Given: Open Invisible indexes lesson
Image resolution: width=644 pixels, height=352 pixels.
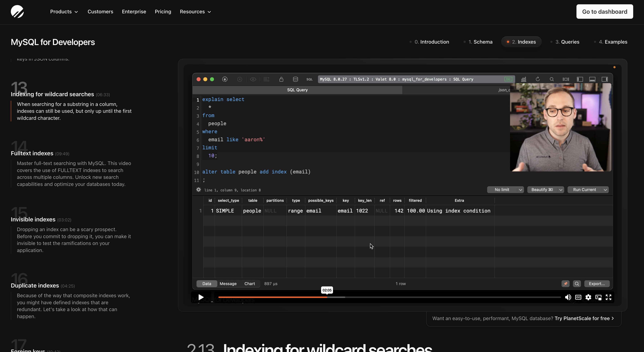Looking at the screenshot, I should point(33,219).
